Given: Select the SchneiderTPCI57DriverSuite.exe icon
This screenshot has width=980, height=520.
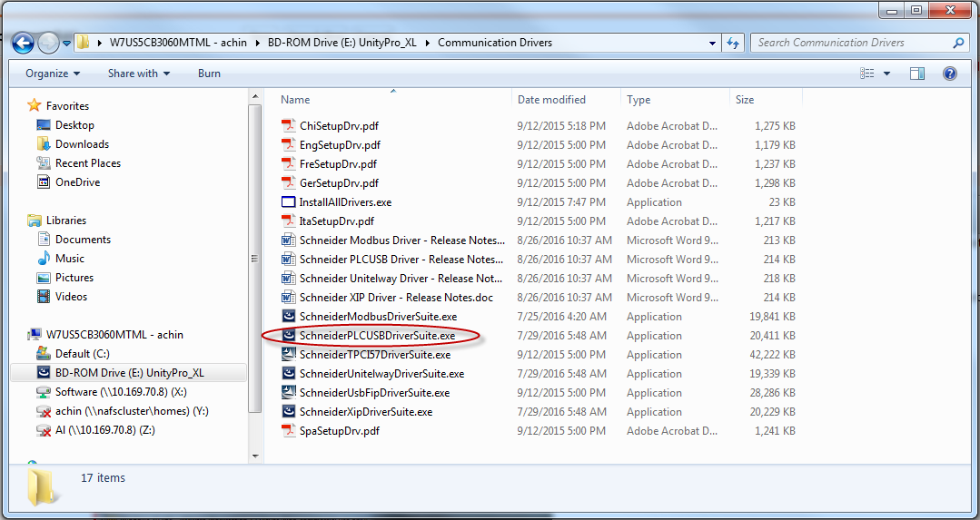Looking at the screenshot, I should (288, 355).
